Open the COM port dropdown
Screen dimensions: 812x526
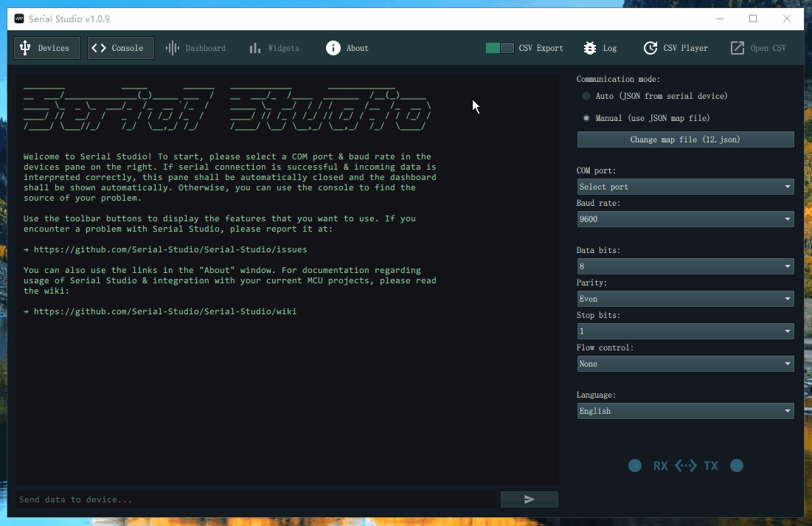point(684,186)
